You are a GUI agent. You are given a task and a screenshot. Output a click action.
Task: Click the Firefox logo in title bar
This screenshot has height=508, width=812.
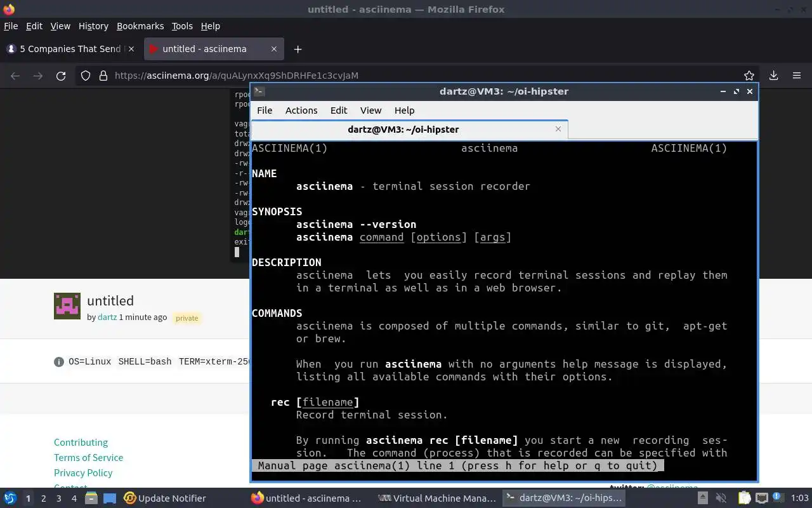(9, 9)
